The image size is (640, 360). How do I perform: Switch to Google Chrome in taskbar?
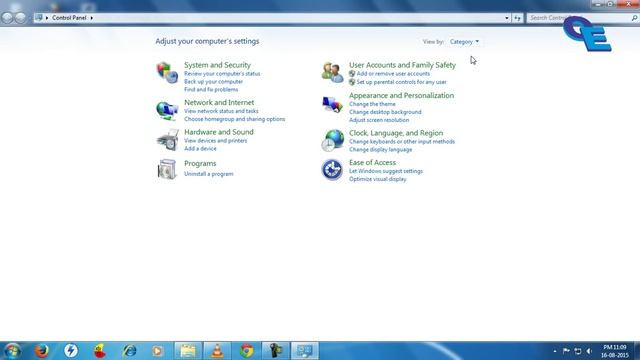247,351
